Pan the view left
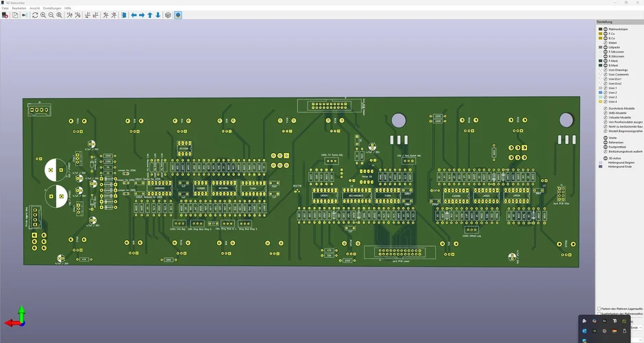Image resolution: width=644 pixels, height=343 pixels. click(134, 15)
